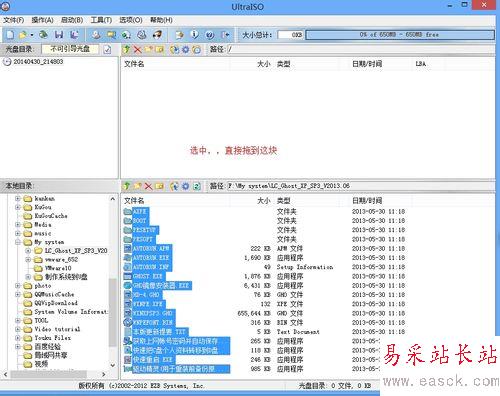Open the 文件(F) menu
The height and width of the screenshot is (396, 500).
[14, 20]
